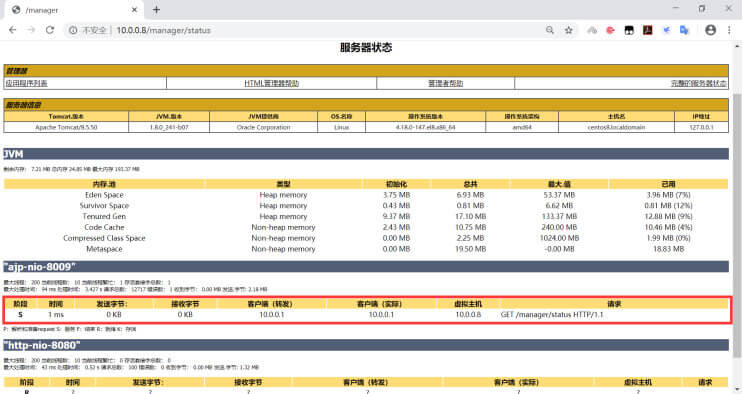Open the blue bird extension icon
The height and width of the screenshot is (394, 742).
[x=666, y=30]
